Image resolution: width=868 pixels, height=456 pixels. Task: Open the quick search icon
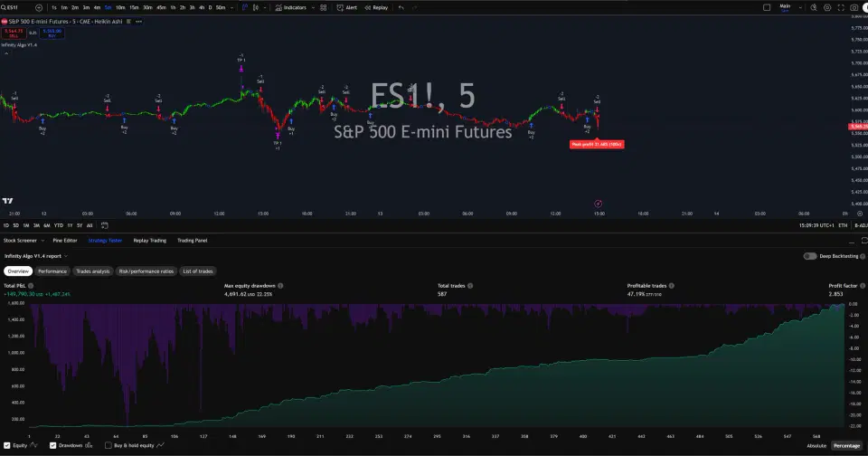coord(814,8)
